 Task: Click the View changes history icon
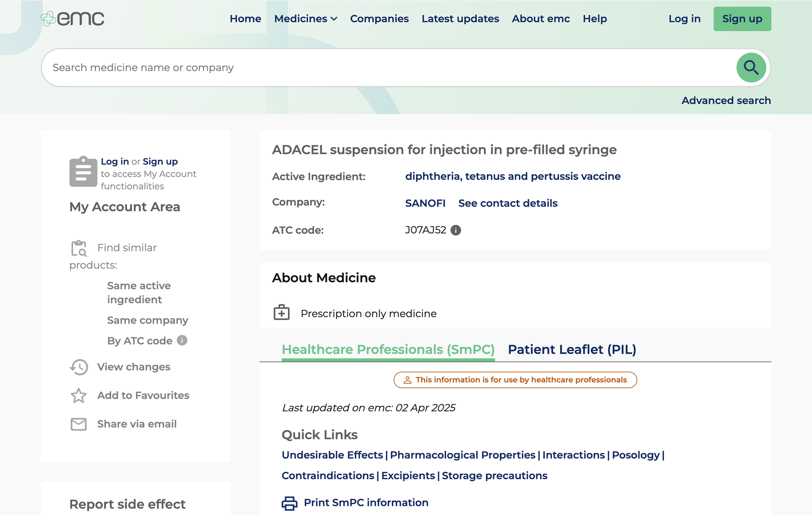point(79,367)
